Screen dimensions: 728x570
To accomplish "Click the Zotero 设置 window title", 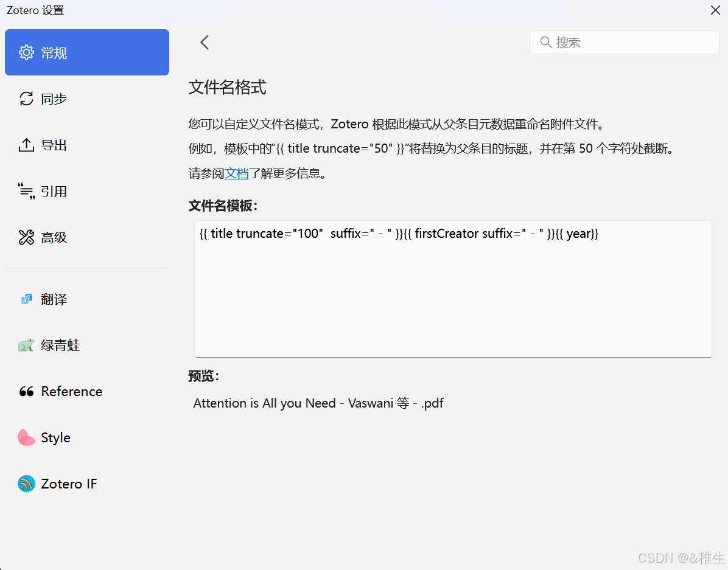I will (35, 10).
